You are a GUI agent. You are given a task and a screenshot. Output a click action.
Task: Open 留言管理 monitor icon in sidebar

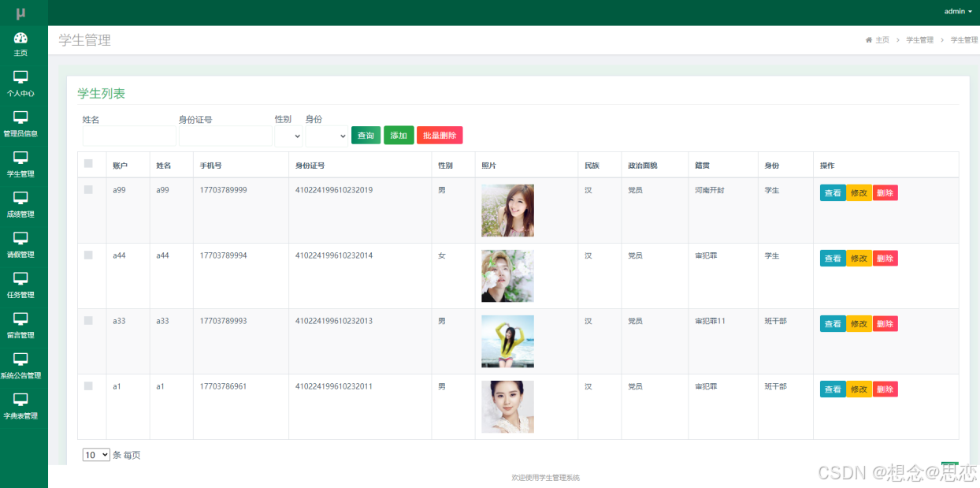click(x=20, y=319)
